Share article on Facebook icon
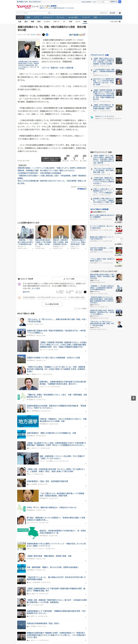 click(47, 35)
